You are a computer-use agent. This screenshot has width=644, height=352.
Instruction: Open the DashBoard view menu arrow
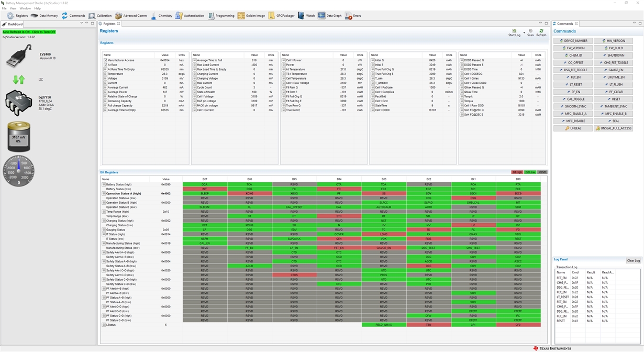point(82,24)
